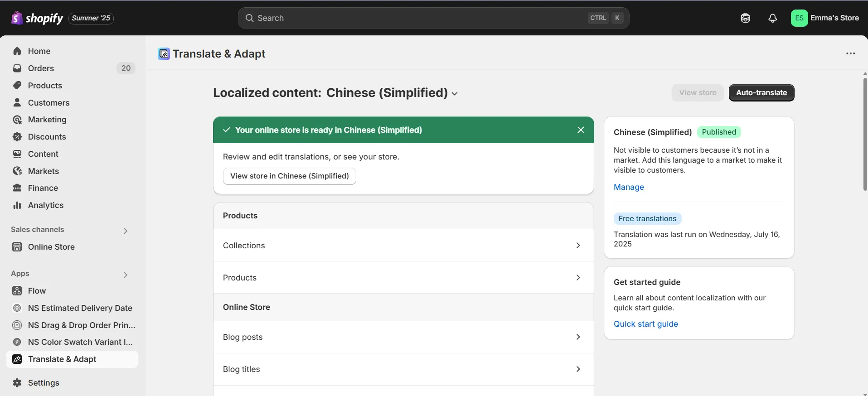Select Online Store sales channel
This screenshot has width=868, height=396.
coord(73,247)
